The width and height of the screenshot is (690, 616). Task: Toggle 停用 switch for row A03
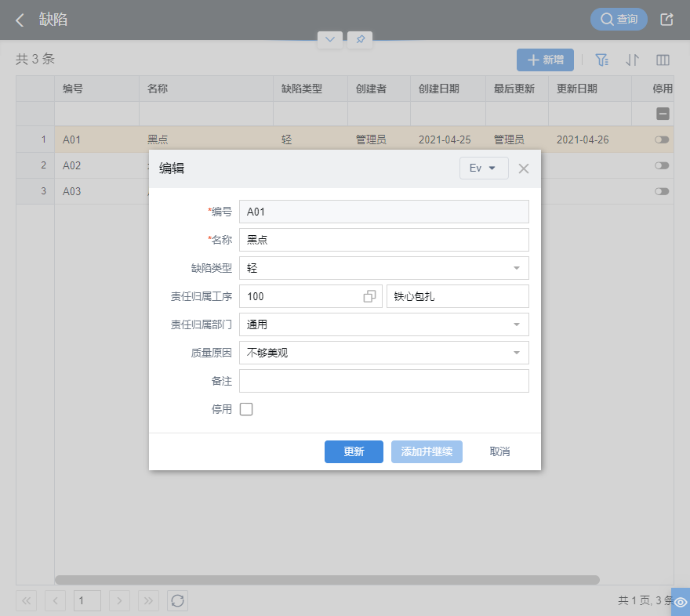pos(662,192)
